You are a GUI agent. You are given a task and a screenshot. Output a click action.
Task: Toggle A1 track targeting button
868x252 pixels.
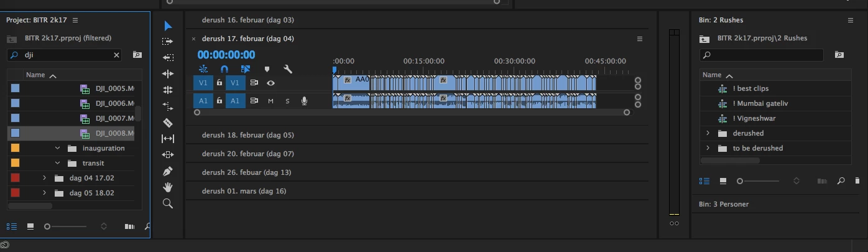coord(235,100)
